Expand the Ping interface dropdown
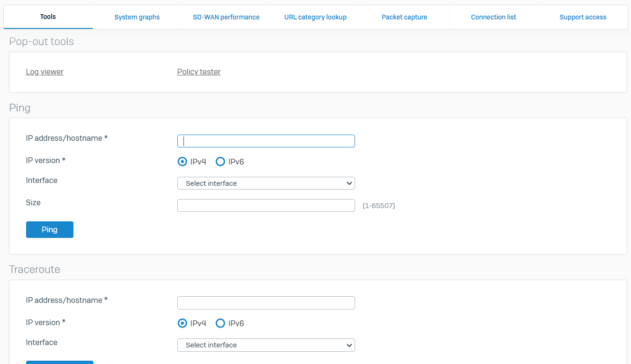 (x=266, y=183)
